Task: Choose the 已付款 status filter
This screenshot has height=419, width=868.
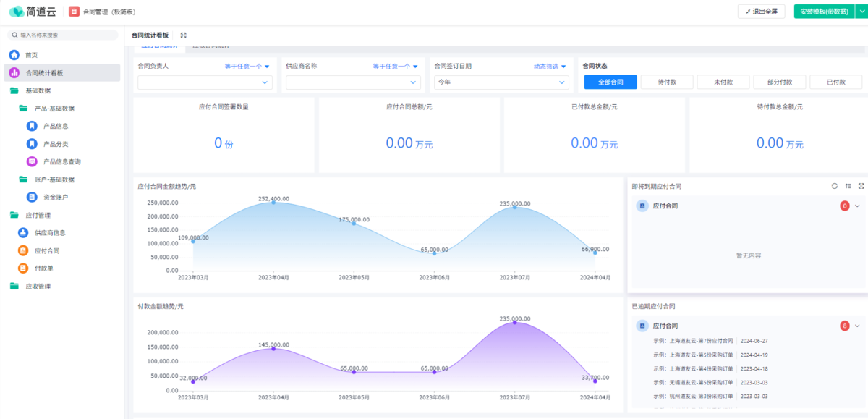Action: click(835, 82)
